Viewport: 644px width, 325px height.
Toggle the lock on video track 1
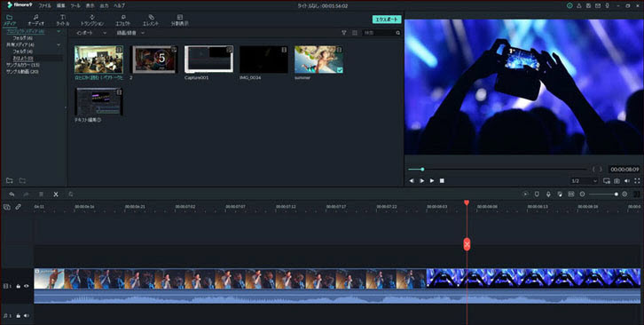click(18, 286)
